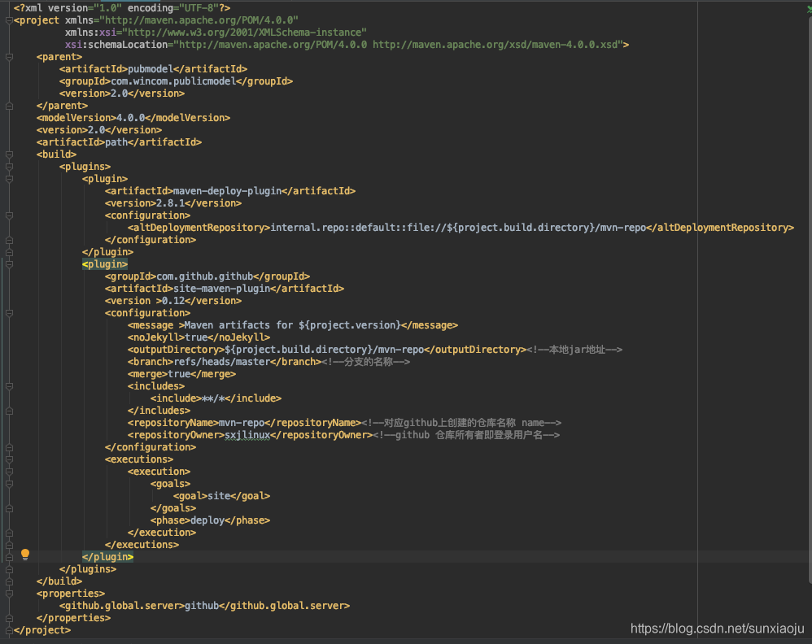Click fold marker beside </includes> closing tag

[x=9, y=411]
